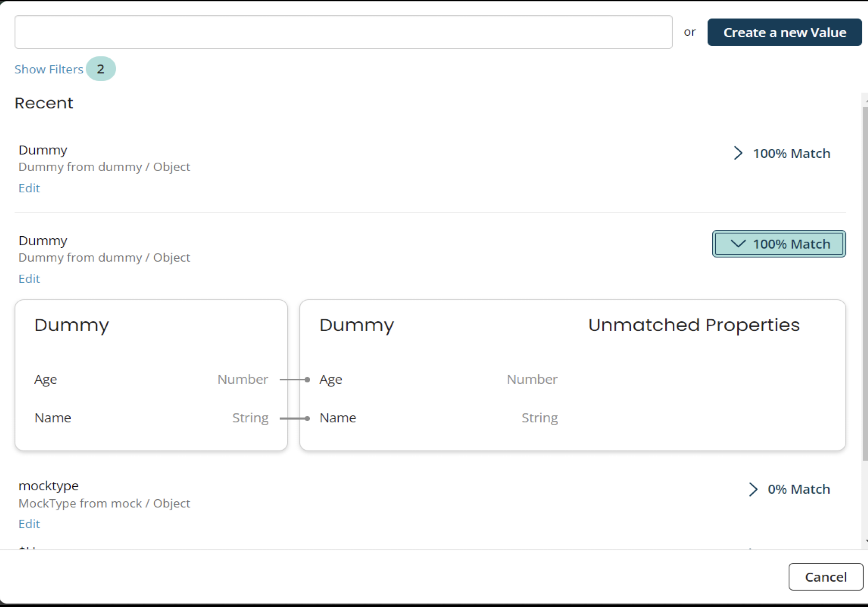Expand the collapsed Dummy 100% Match chevron

point(738,153)
